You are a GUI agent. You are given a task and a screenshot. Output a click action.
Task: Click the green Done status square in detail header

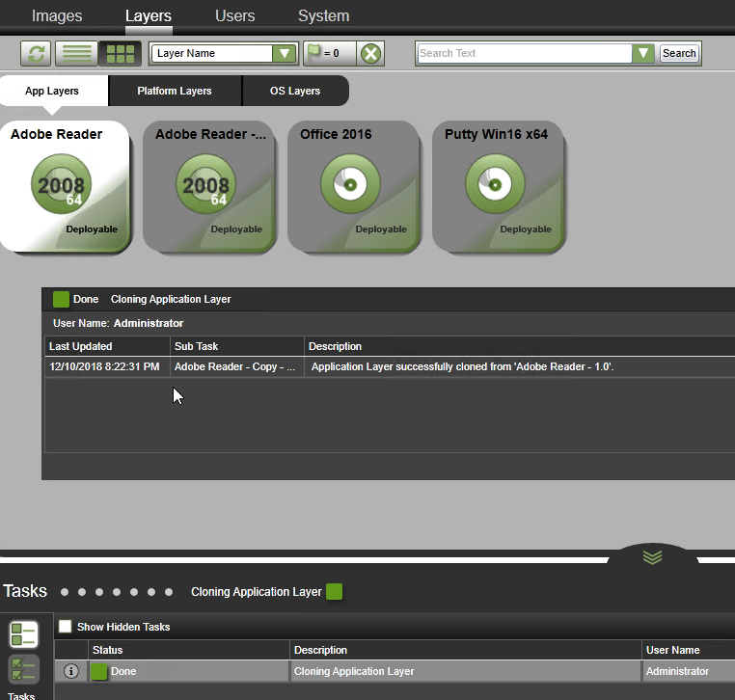61,300
